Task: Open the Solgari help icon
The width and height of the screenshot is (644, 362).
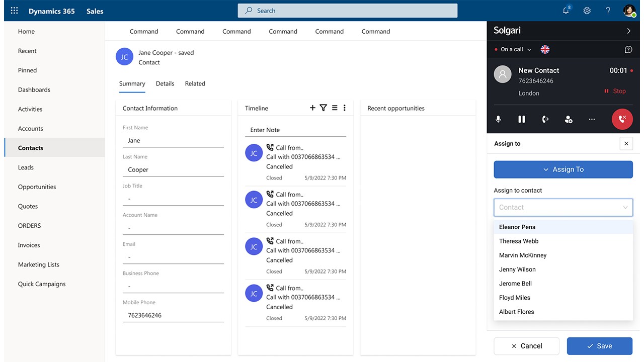Action: [x=628, y=49]
